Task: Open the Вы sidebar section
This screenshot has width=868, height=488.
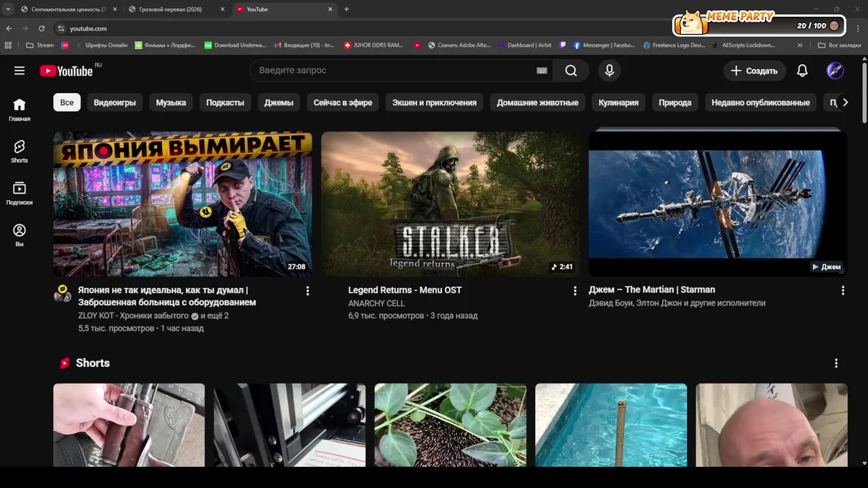Action: tap(19, 235)
